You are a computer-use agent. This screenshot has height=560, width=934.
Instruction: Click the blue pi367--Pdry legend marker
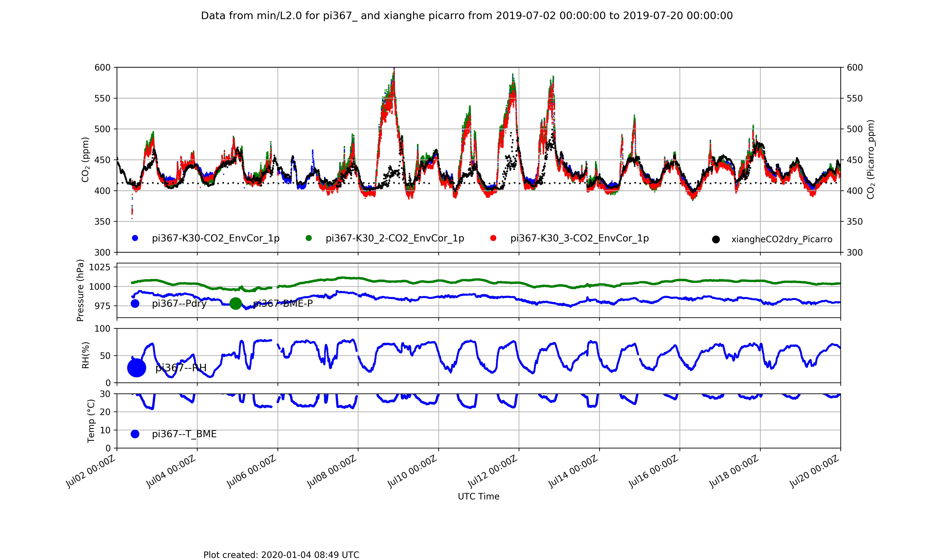[x=135, y=303]
